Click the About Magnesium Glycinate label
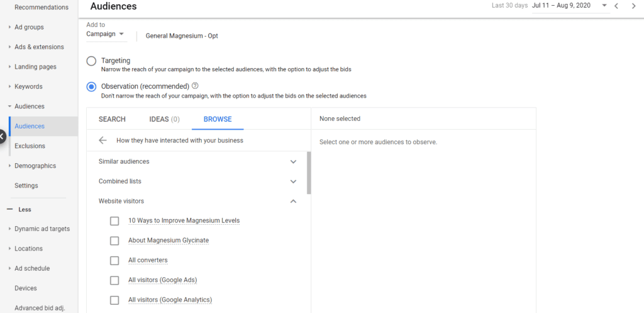 pyautogui.click(x=169, y=240)
